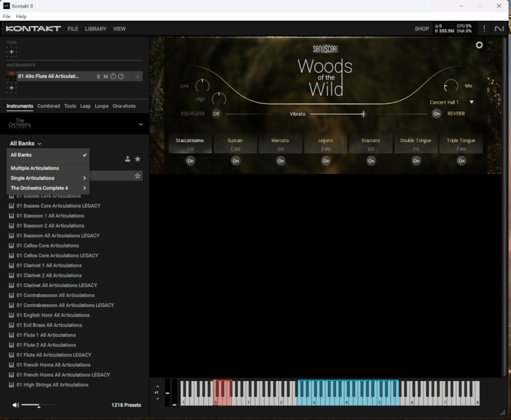511x420 pixels.
Task: Click keyboard icon next to Evil Brass preset
Action: point(11,325)
